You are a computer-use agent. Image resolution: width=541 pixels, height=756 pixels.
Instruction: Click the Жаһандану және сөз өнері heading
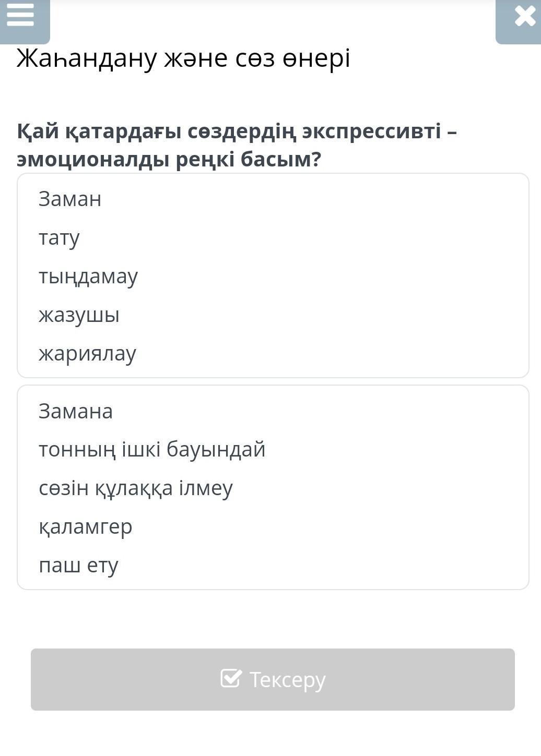coord(183,58)
